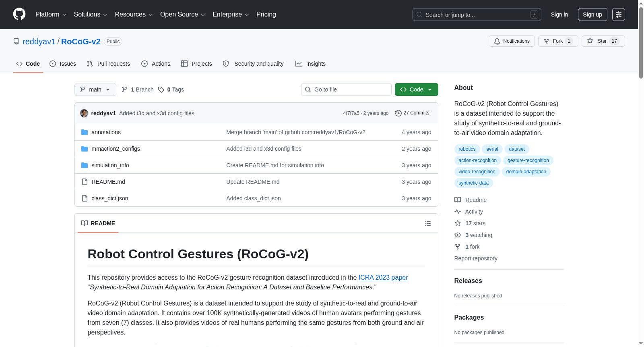This screenshot has width=644, height=347.
Task: Click the simulation_info folder icon
Action: pyautogui.click(x=85, y=165)
